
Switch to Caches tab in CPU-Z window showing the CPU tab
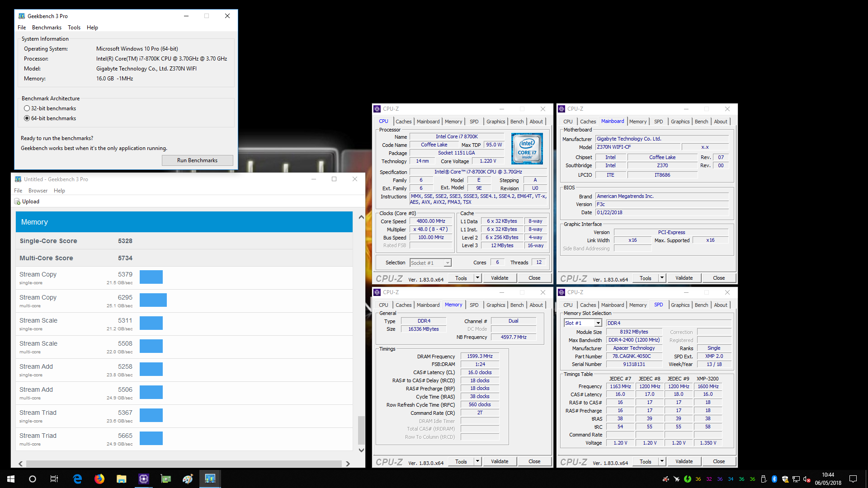point(403,122)
